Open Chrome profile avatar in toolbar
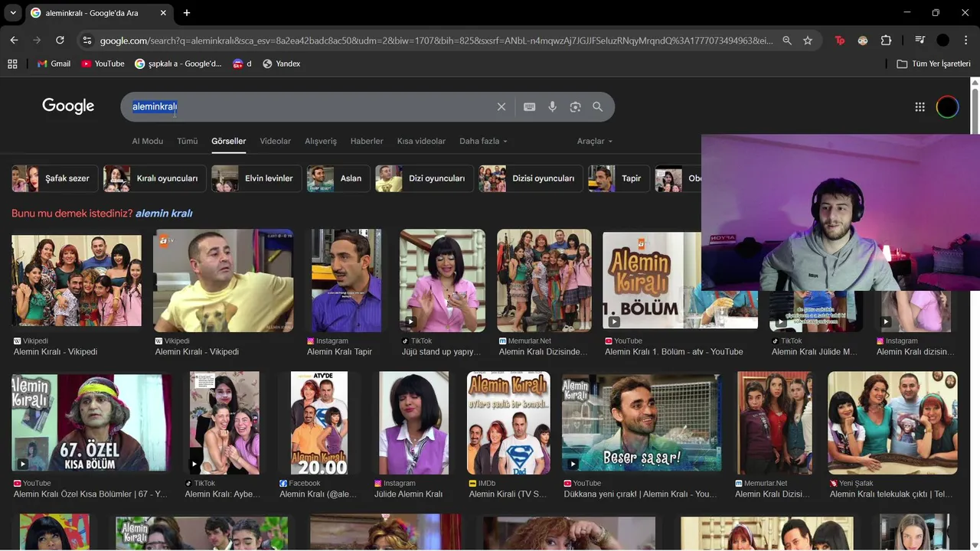Image resolution: width=980 pixels, height=551 pixels. click(943, 41)
